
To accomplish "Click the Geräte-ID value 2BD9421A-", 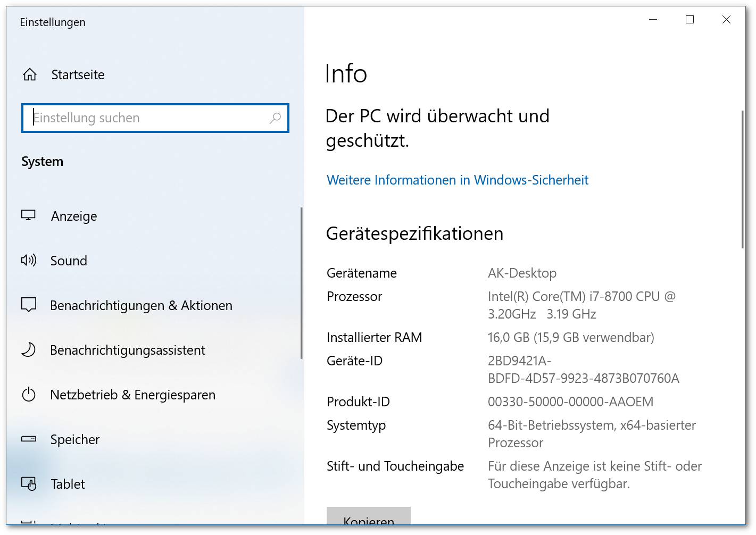I will point(584,369).
